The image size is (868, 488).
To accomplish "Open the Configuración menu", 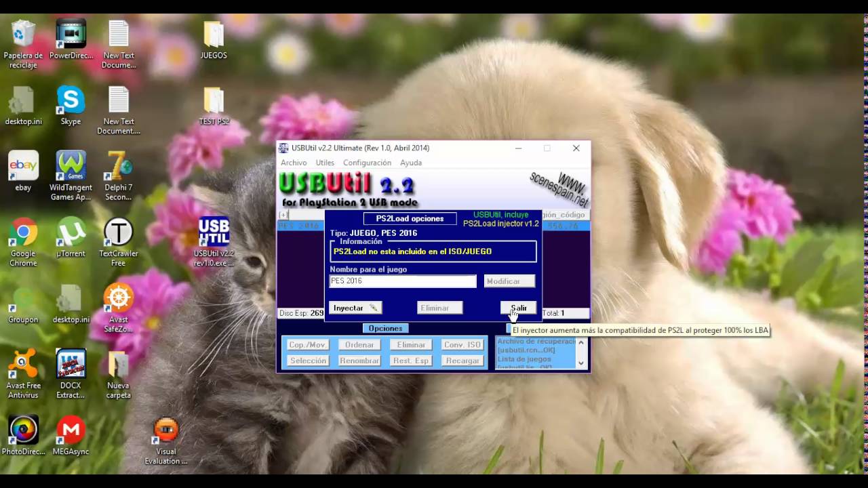I will tap(367, 163).
